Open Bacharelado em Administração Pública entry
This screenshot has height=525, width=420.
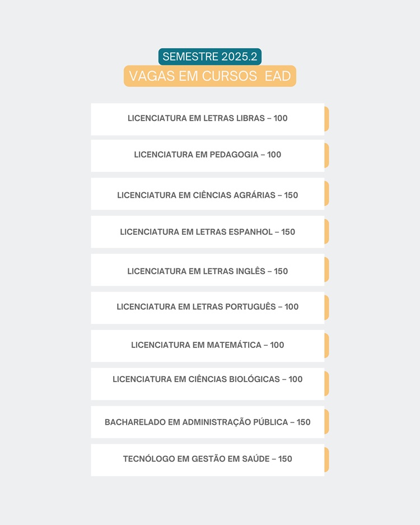coord(207,422)
